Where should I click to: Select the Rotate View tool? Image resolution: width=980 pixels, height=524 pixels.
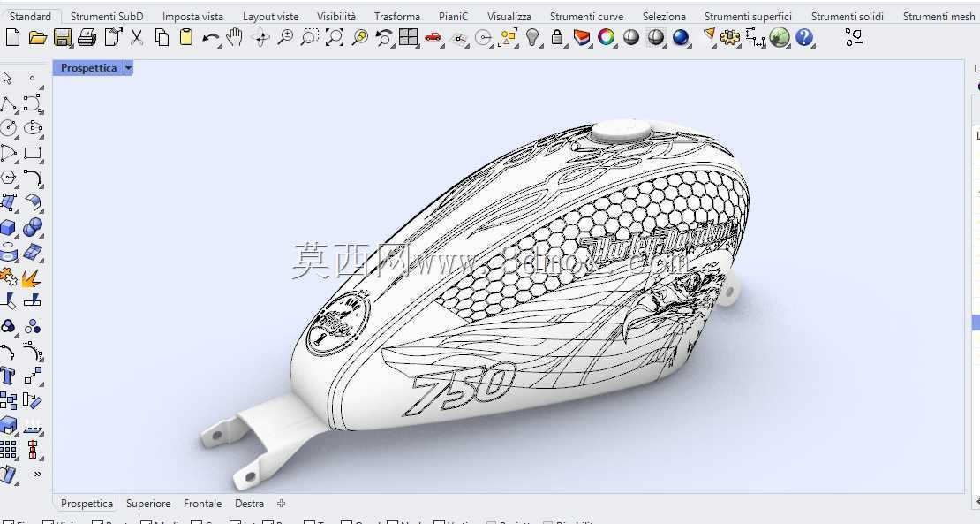[x=261, y=38]
